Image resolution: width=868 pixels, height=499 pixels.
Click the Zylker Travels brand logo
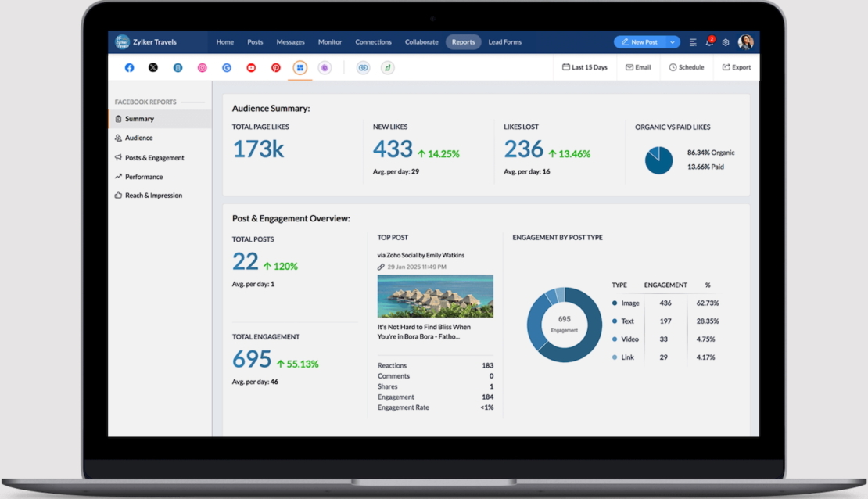tap(124, 41)
